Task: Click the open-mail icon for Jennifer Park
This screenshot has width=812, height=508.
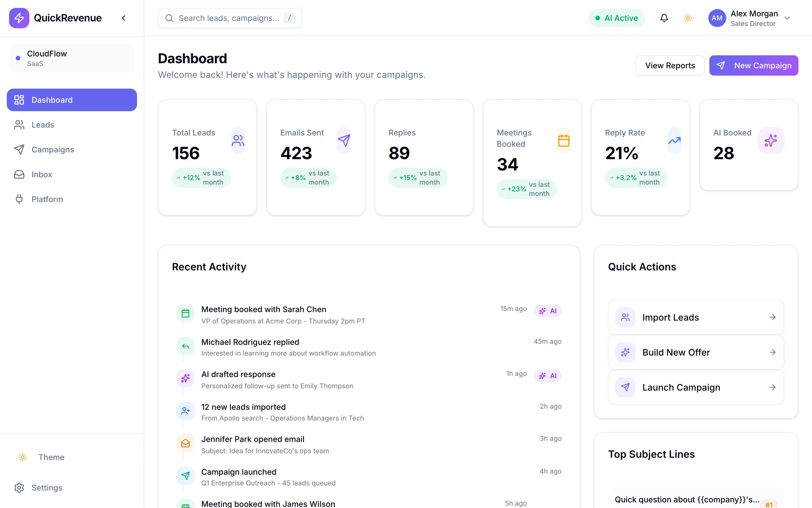Action: tap(186, 443)
